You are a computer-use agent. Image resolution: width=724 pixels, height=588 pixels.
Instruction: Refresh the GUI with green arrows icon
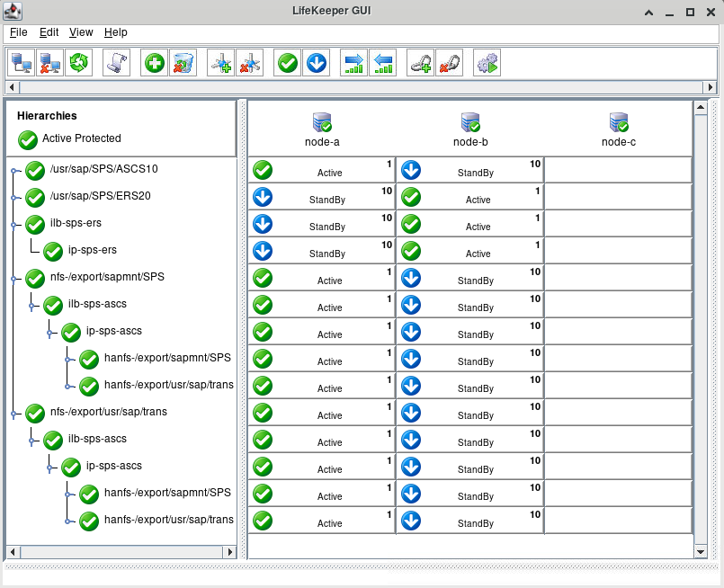point(79,63)
